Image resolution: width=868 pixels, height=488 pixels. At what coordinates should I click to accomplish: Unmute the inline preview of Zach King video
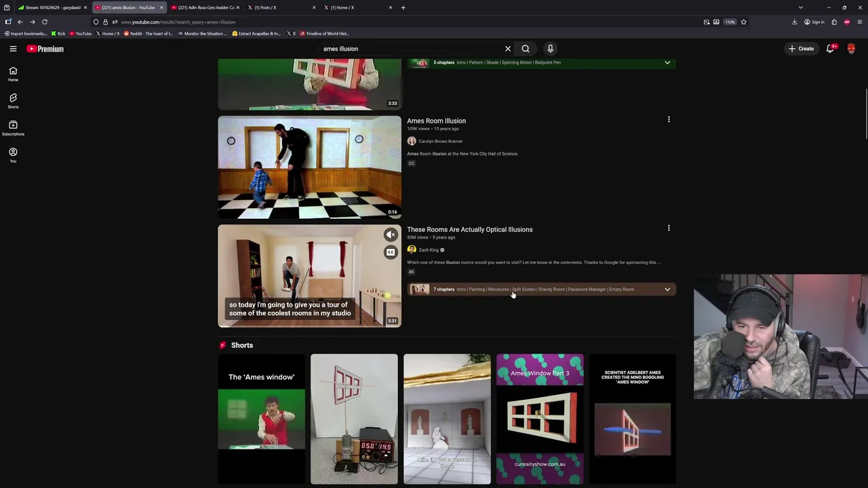point(391,235)
